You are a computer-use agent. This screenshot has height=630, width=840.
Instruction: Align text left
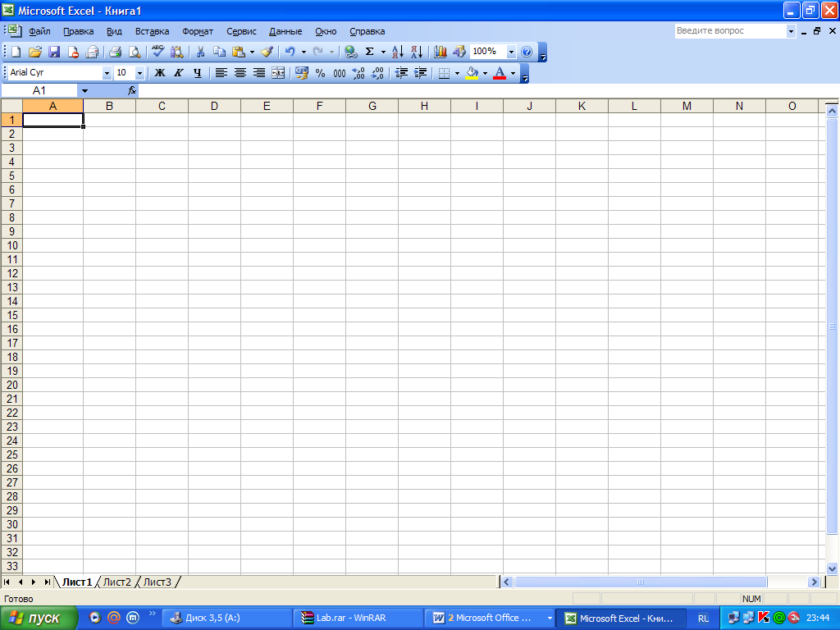coord(221,73)
